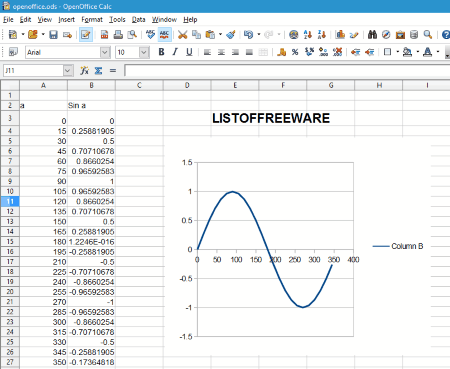Image resolution: width=450 pixels, height=369 pixels.
Task: Toggle Bold formatting
Action: pyautogui.click(x=161, y=52)
